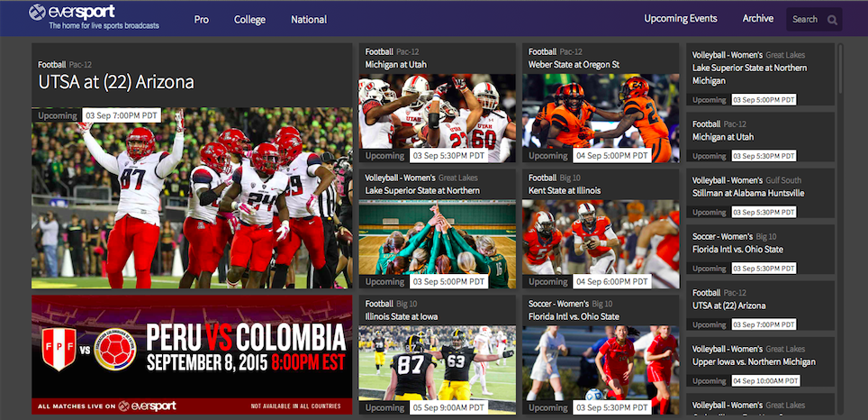Open Florida Intl vs. Ohio State card title
Image resolution: width=868 pixels, height=420 pixels.
(574, 317)
